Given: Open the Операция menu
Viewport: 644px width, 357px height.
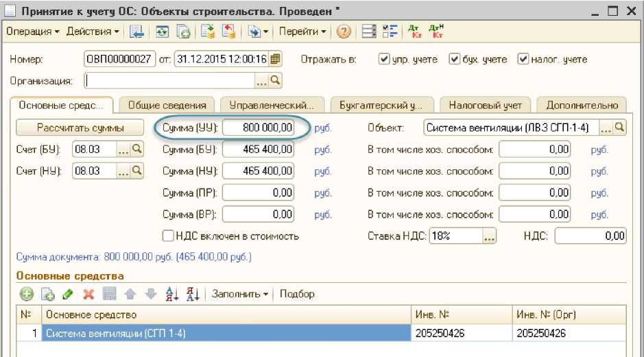Looking at the screenshot, I should pos(33,32).
